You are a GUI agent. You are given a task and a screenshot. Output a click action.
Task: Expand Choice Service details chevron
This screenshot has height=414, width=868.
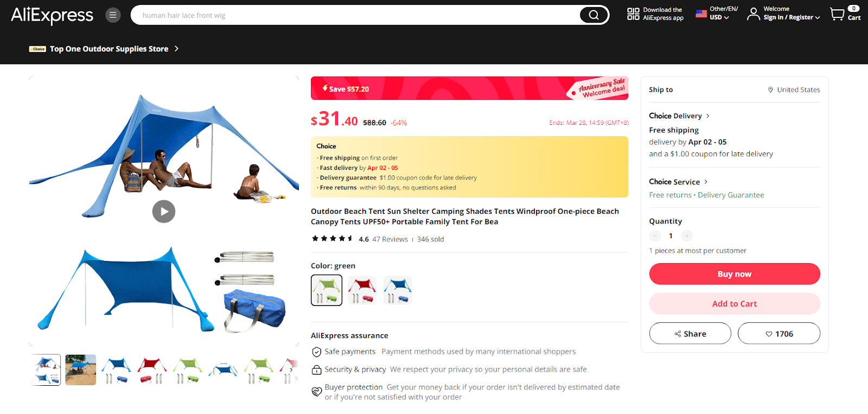[705, 182]
